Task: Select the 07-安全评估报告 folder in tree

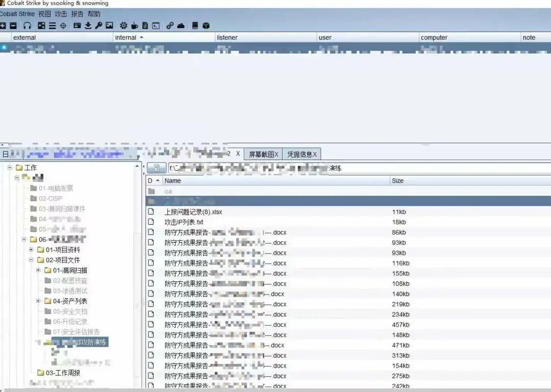Action: pyautogui.click(x=72, y=332)
